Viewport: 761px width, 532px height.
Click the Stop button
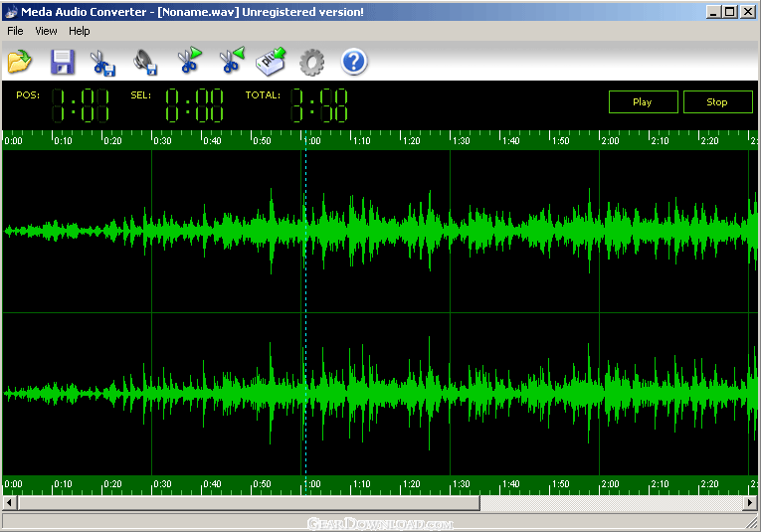(x=717, y=101)
